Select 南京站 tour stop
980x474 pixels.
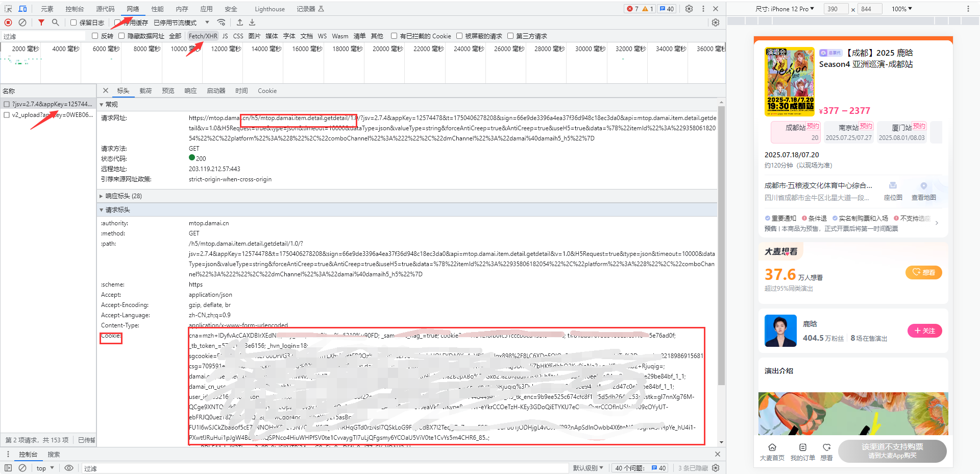click(x=849, y=132)
